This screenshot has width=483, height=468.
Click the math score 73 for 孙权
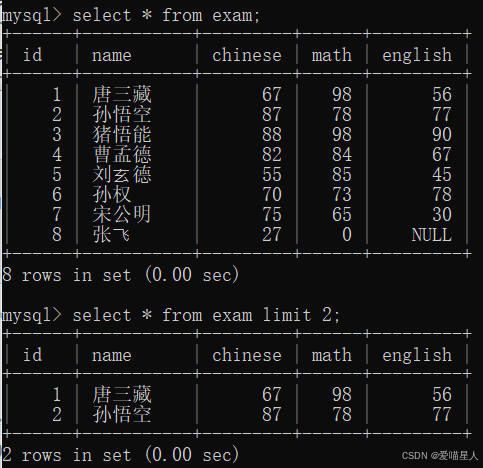[342, 195]
